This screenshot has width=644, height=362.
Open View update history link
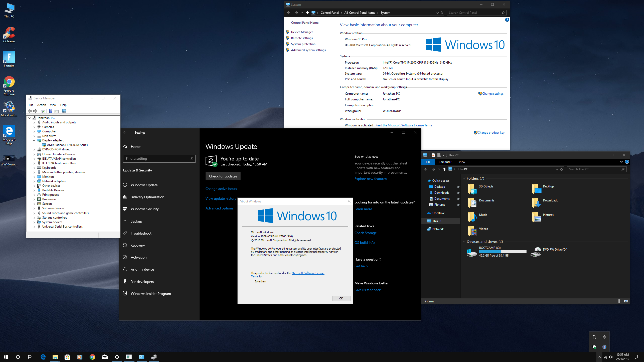[221, 199]
